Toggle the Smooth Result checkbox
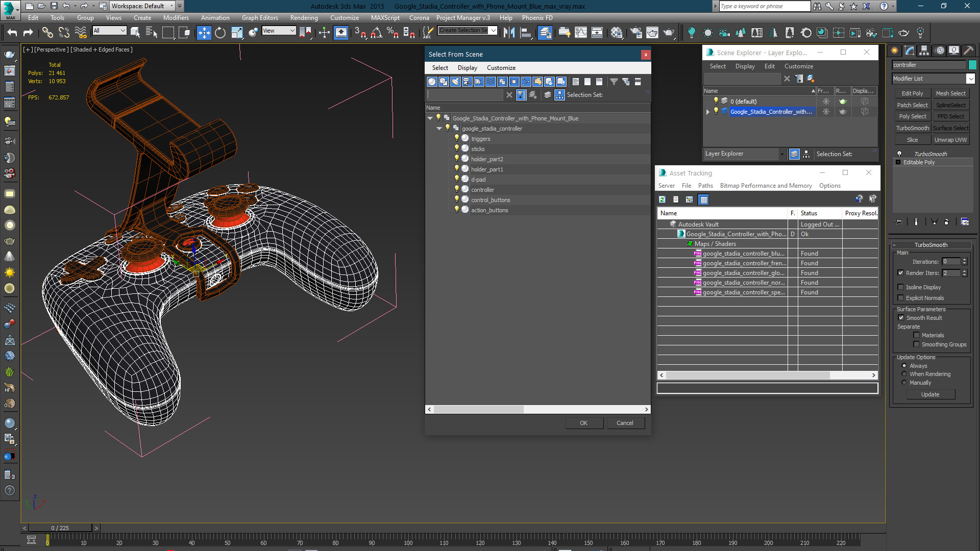The image size is (980, 551). [x=901, y=318]
